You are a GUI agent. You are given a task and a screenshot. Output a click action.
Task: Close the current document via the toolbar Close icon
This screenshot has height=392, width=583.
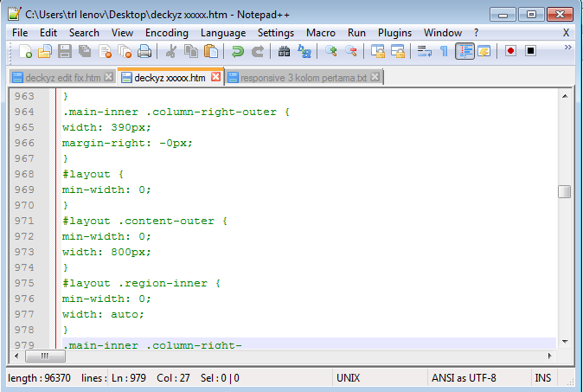click(x=105, y=51)
